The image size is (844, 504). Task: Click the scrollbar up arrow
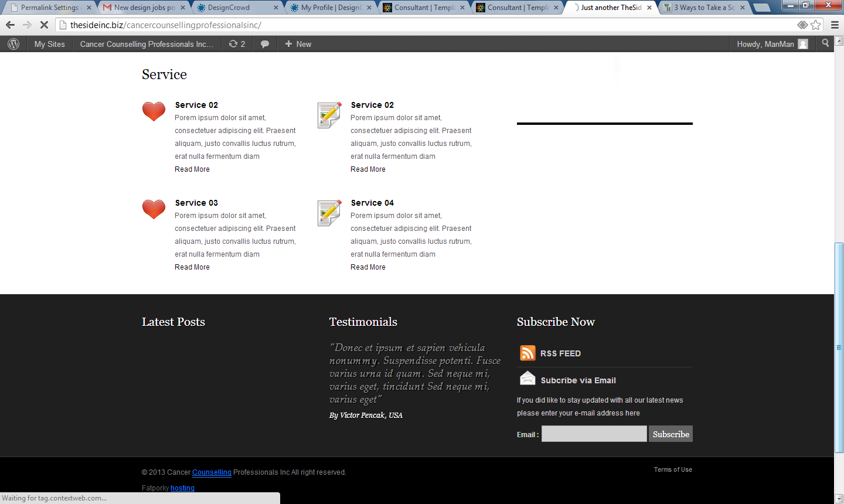coord(839,40)
